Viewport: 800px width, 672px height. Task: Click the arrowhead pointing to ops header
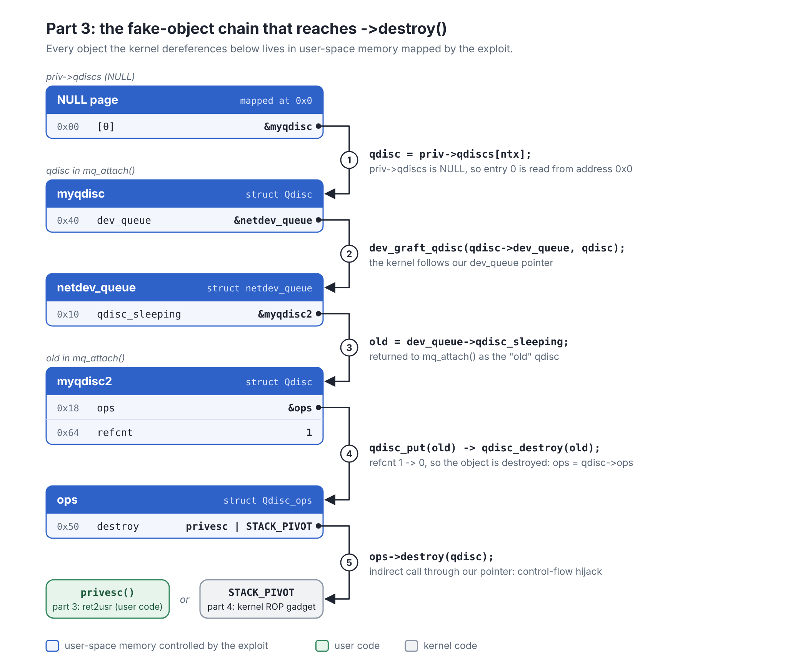pyautogui.click(x=330, y=500)
